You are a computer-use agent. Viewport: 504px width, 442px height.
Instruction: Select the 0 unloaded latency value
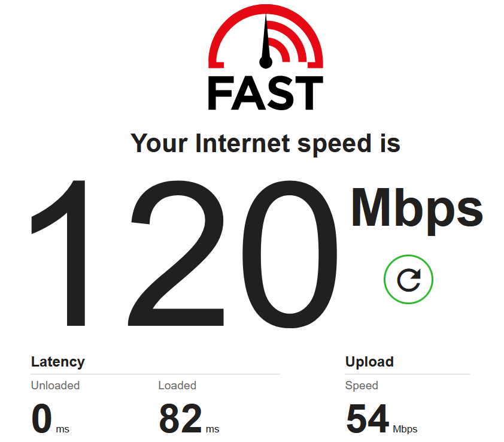click(42, 419)
